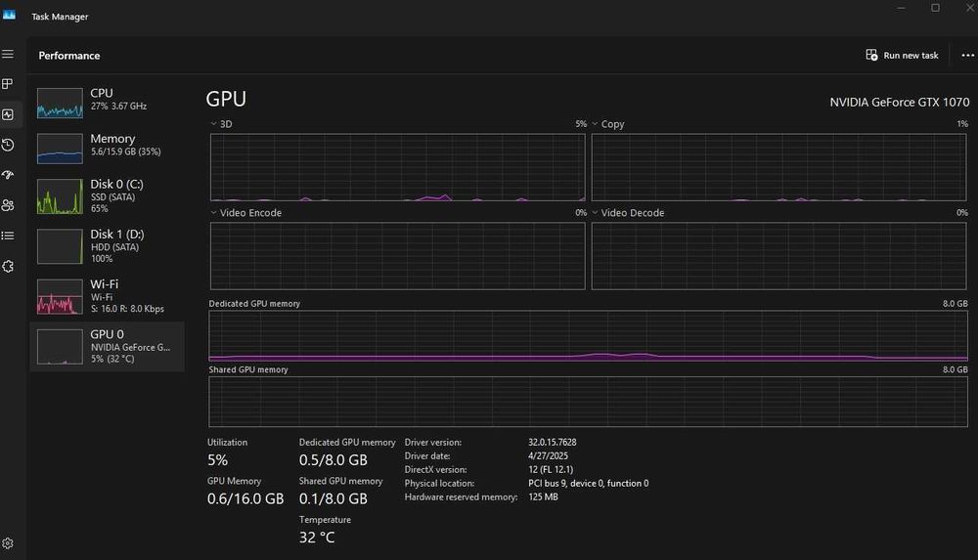Click the Shared GPU memory graph

coord(588,402)
